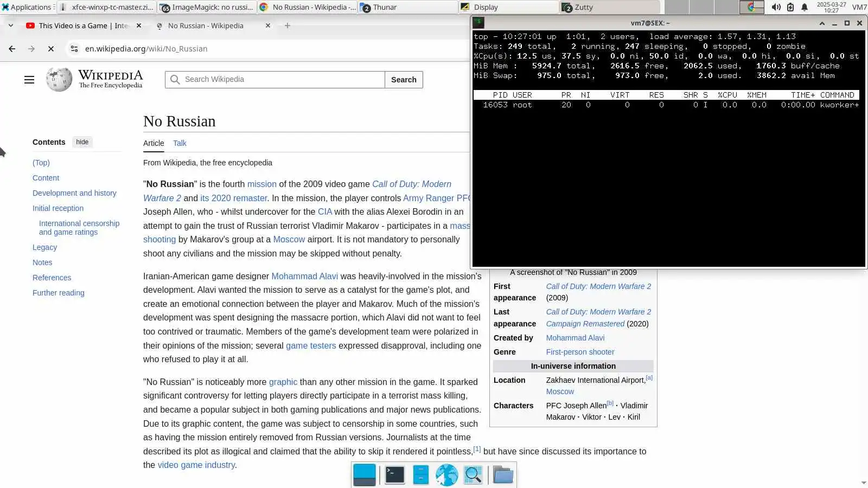Go to the Wikipedia home via the logo

point(94,79)
